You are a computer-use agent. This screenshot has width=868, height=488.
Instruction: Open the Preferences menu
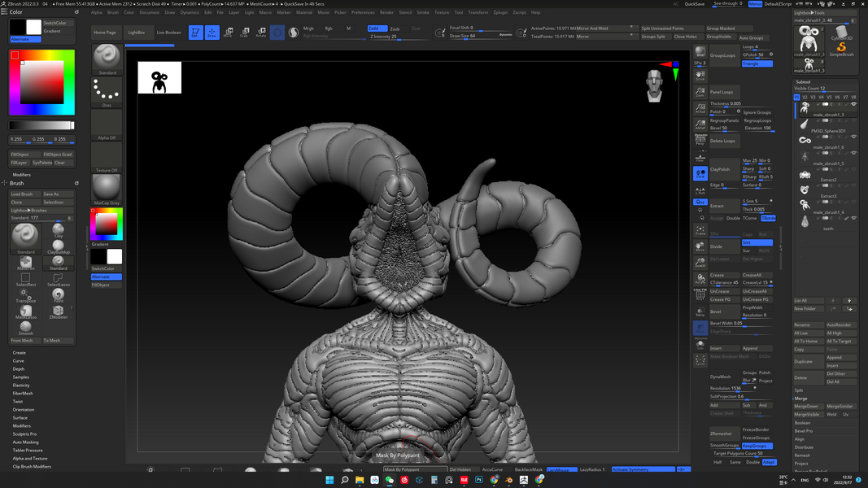click(363, 12)
